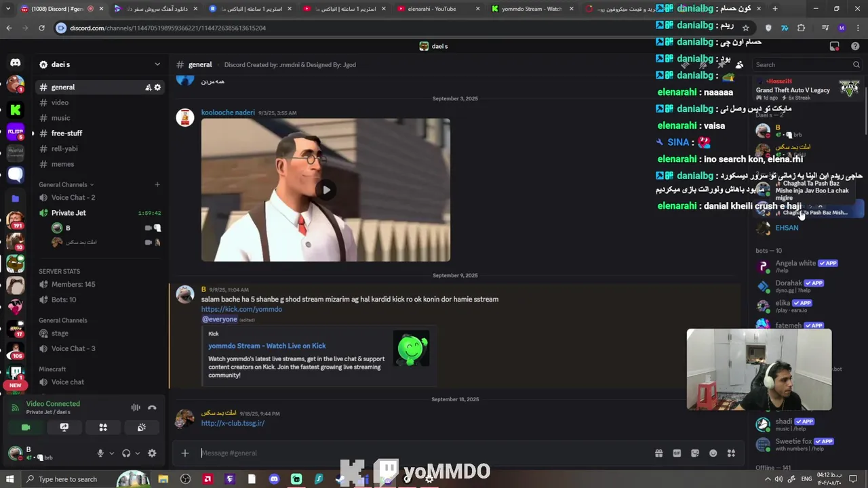Open the GIF picker

(677, 453)
